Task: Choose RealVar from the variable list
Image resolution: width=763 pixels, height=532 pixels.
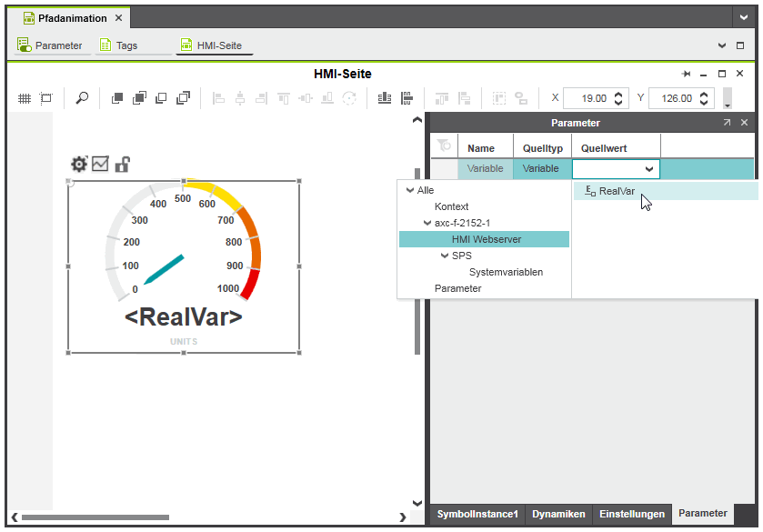Action: [x=617, y=191]
